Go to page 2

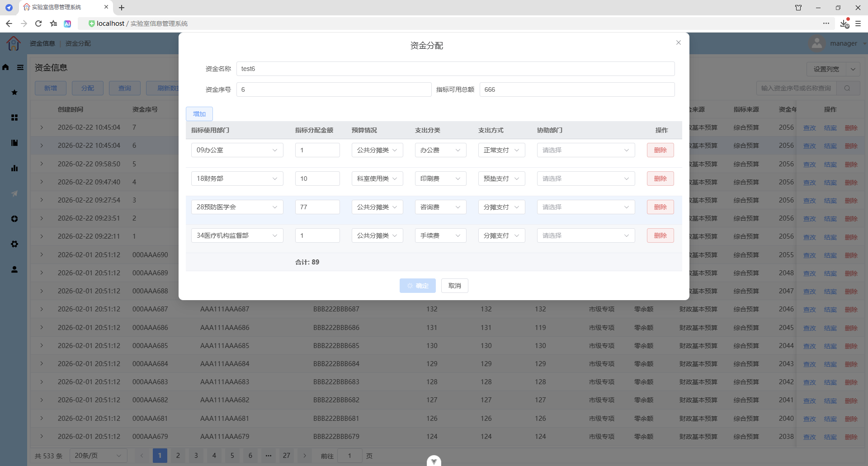[178, 456]
